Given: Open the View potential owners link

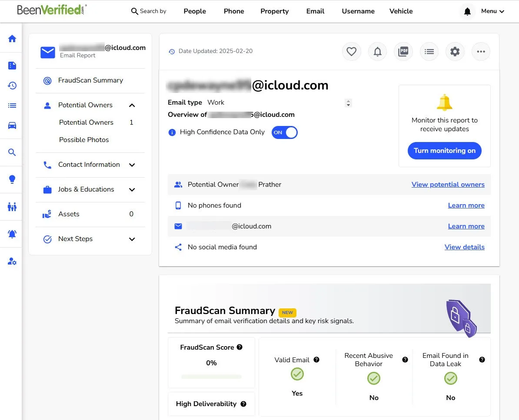Looking at the screenshot, I should click(x=448, y=184).
